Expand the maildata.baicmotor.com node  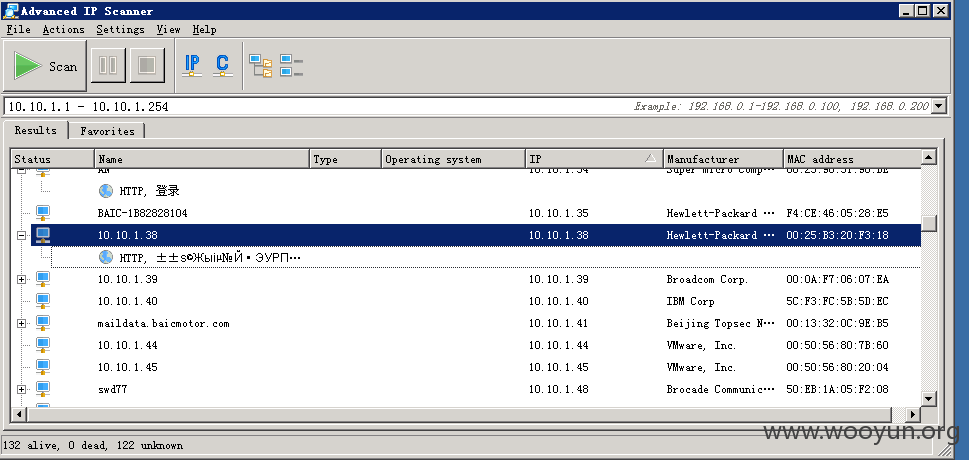point(22,323)
